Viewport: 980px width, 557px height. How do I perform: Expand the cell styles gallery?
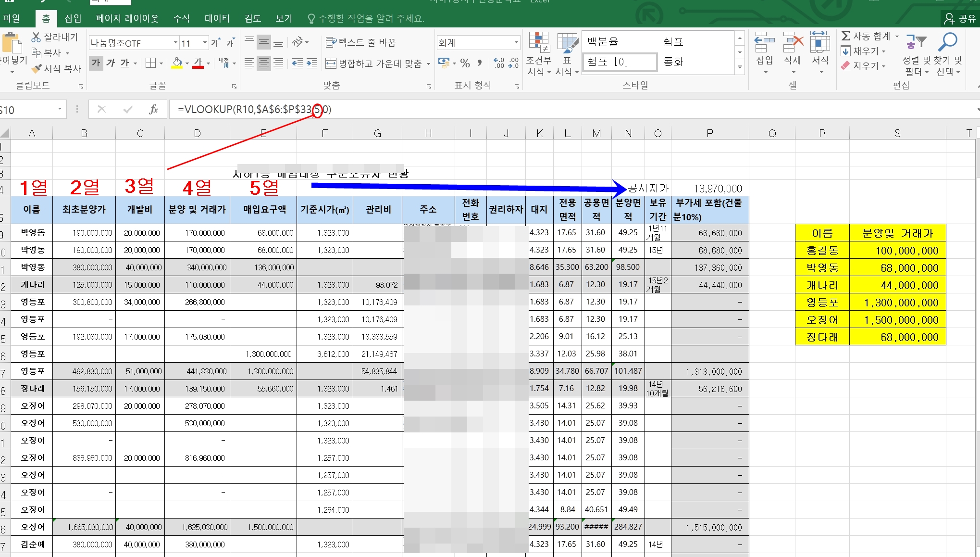tap(740, 68)
